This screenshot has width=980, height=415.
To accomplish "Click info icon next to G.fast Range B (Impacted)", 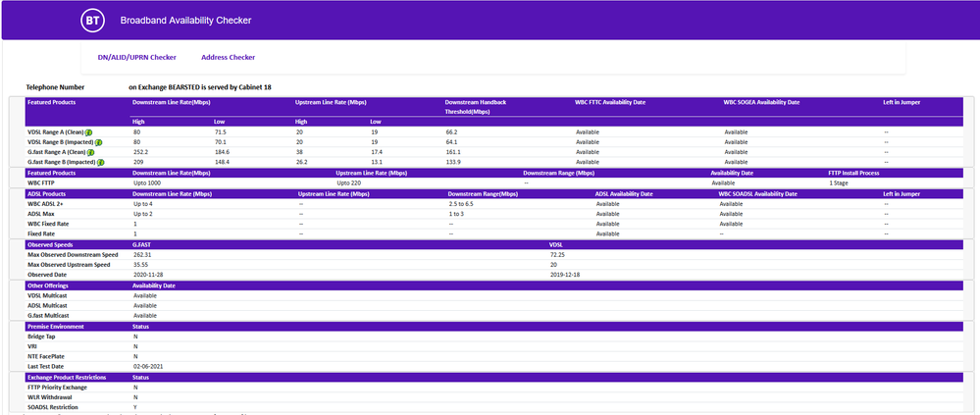I will (x=100, y=162).
